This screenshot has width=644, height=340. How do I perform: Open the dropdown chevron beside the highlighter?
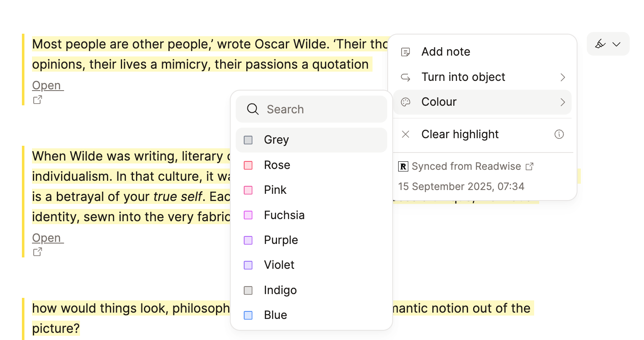pyautogui.click(x=617, y=44)
